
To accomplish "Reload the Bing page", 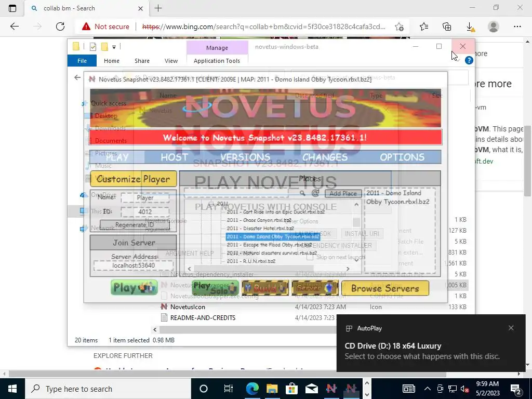I will [x=60, y=26].
